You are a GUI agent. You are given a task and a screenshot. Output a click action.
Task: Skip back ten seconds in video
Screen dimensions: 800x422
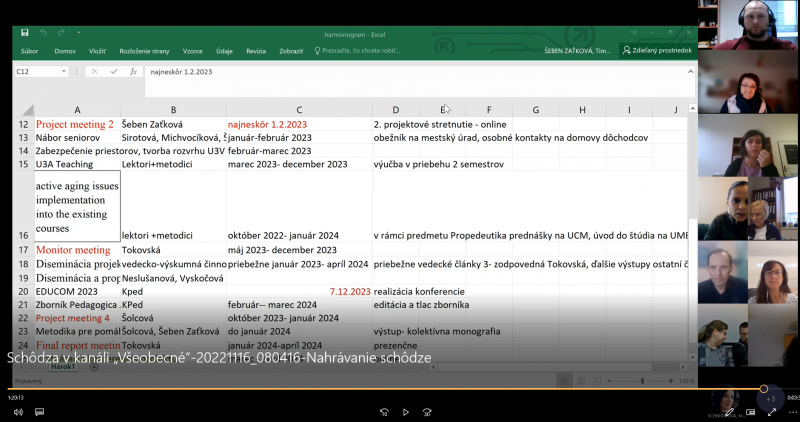click(382, 411)
